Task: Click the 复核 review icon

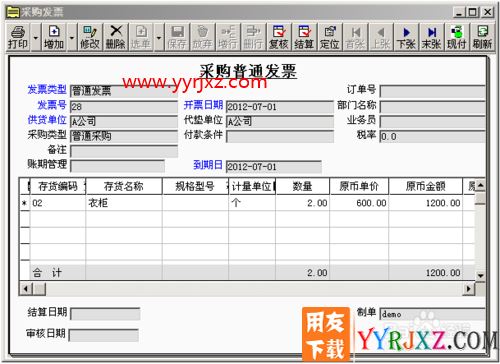Action: pos(279,37)
